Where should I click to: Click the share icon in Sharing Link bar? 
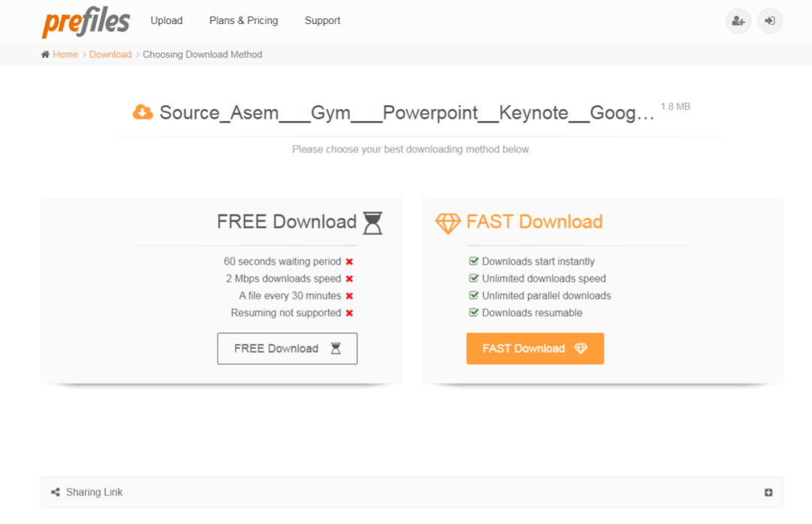pyautogui.click(x=56, y=492)
